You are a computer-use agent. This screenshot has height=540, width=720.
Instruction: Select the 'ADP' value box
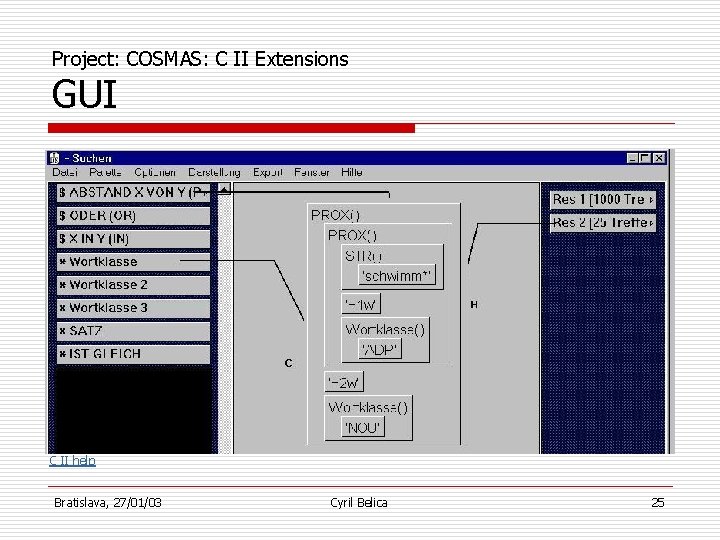tap(380, 349)
